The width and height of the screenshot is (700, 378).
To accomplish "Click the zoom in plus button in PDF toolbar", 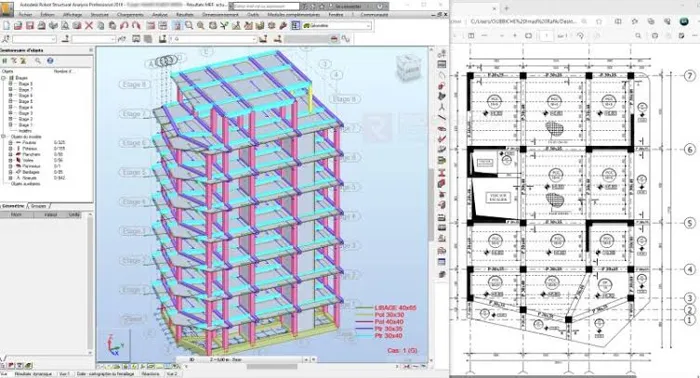I will tap(515, 36).
